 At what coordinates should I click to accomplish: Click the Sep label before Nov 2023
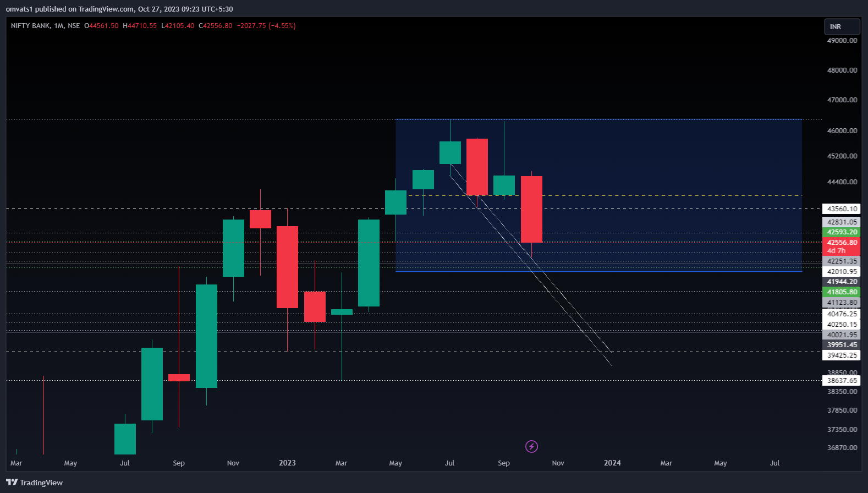click(x=504, y=463)
